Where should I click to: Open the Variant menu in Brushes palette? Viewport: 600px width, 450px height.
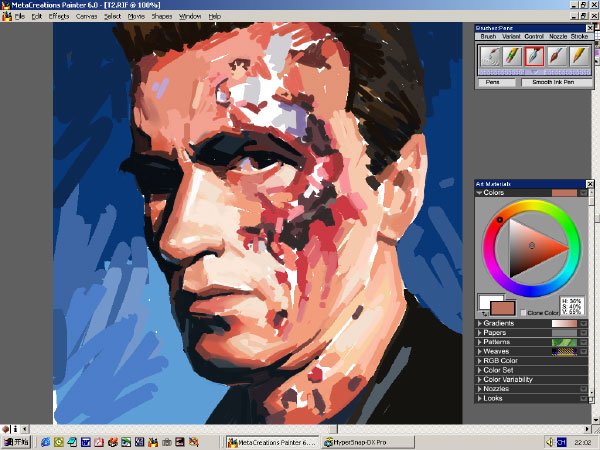(511, 36)
